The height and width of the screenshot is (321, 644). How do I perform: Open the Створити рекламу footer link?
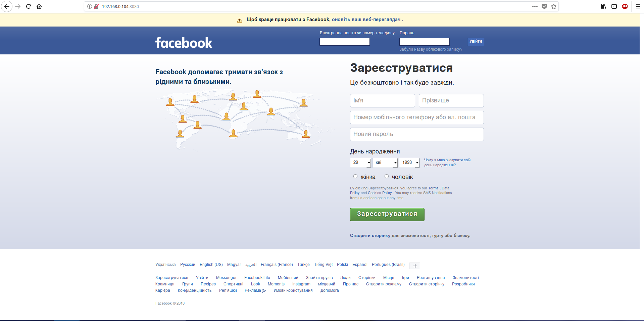384,284
